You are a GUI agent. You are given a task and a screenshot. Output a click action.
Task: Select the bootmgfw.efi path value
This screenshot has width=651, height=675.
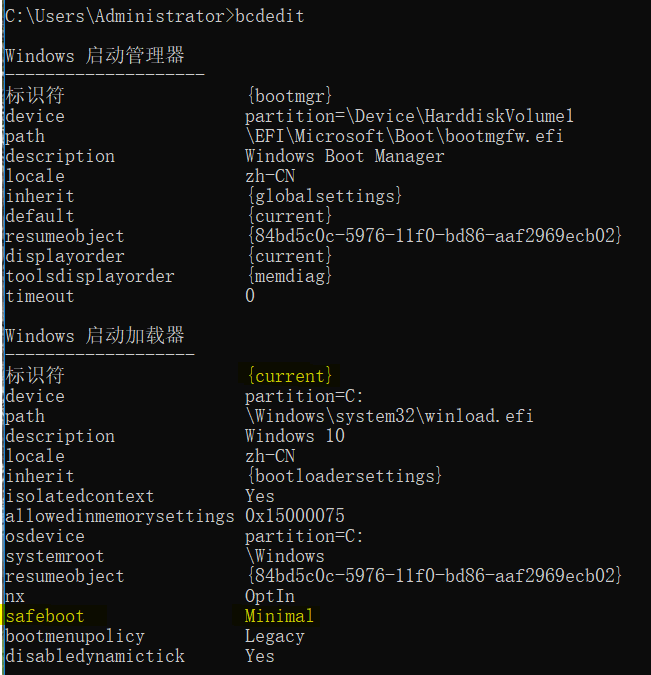pyautogui.click(x=404, y=136)
